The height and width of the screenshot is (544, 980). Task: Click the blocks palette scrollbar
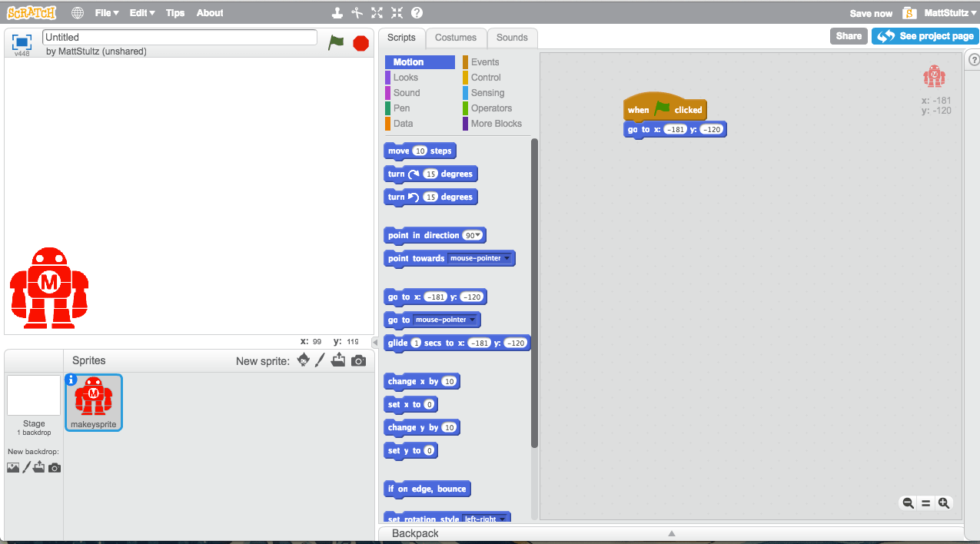coord(535,292)
